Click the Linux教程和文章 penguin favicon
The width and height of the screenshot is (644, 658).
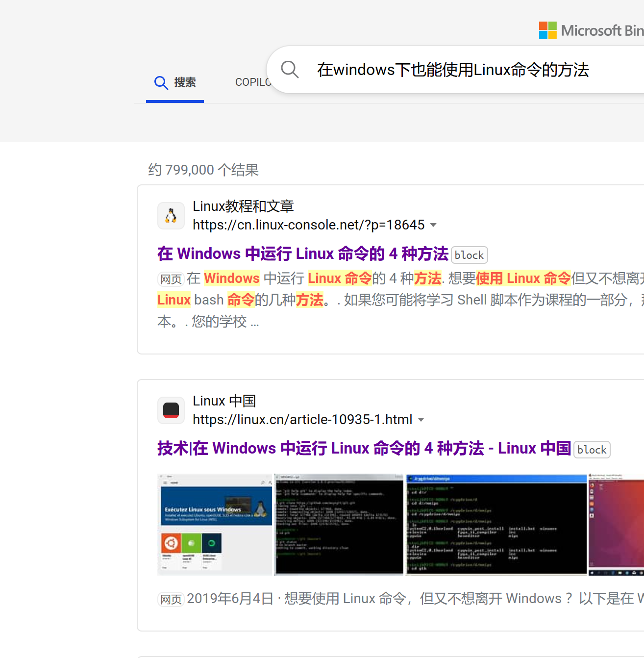point(171,216)
